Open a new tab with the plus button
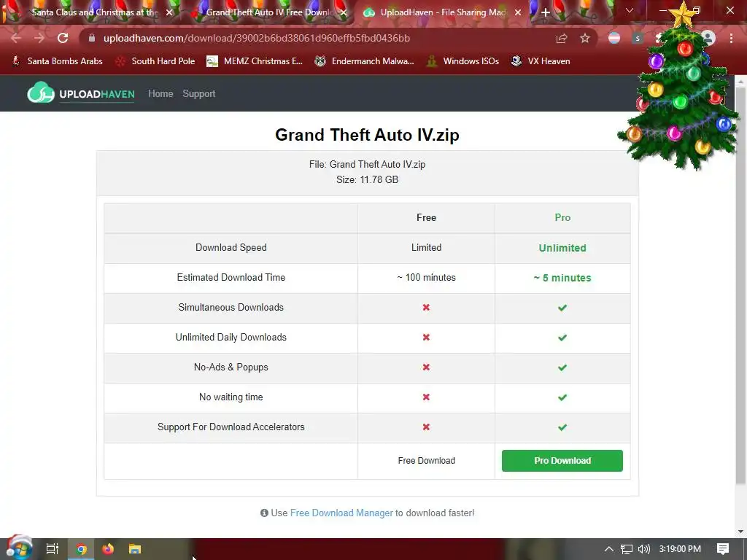This screenshot has width=747, height=560. coord(546,12)
